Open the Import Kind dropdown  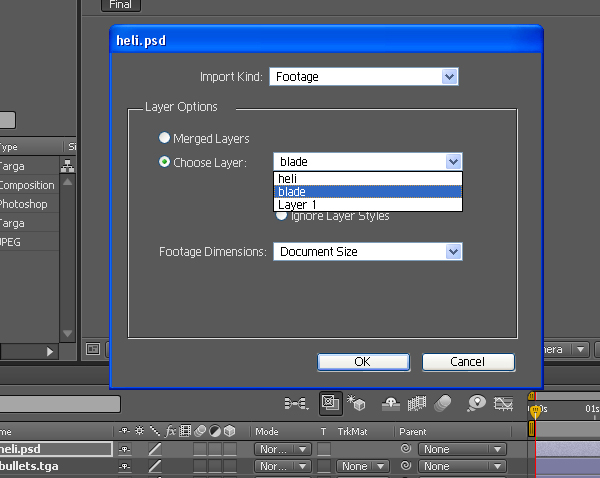point(364,77)
